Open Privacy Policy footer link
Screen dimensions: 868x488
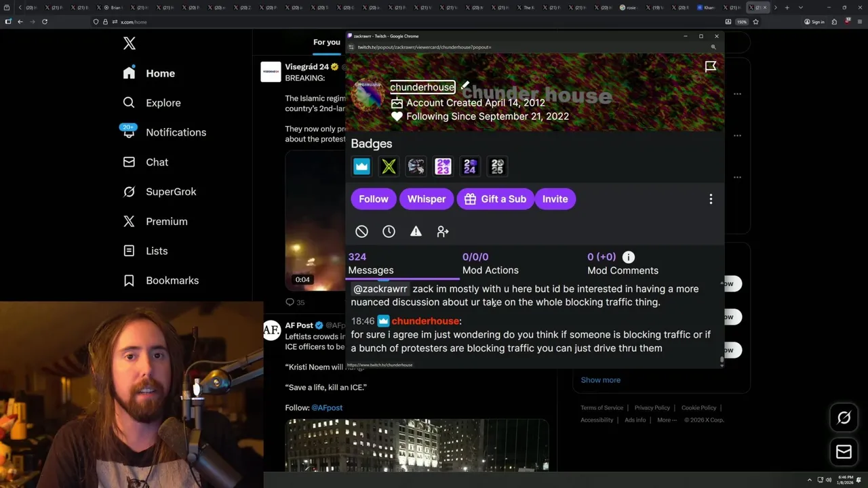[652, 407]
